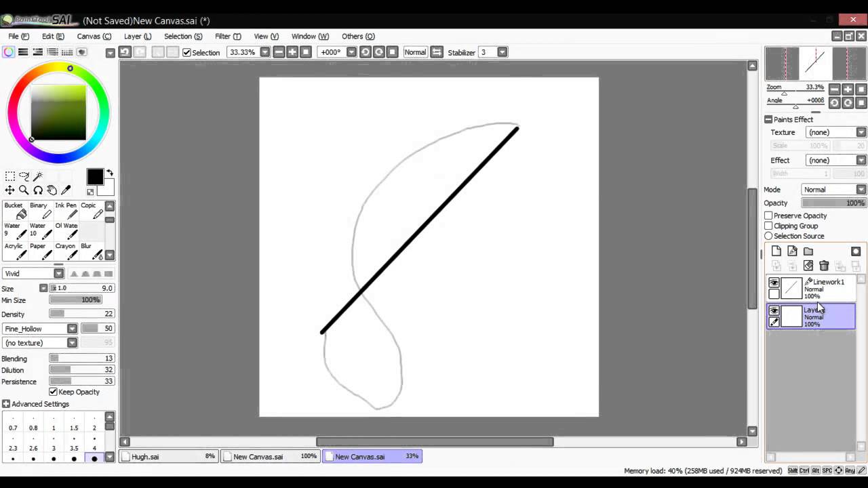Toggle the RGB slider panel
Viewport: 868px width, 488px height.
23,52
